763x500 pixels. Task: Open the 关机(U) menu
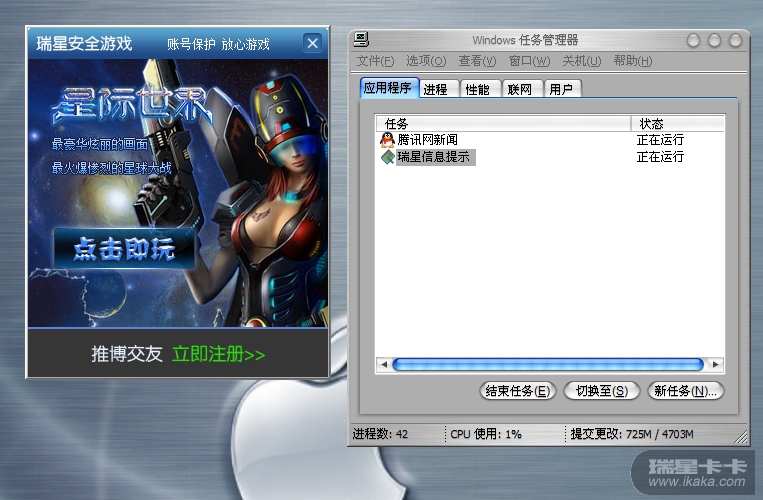581,61
